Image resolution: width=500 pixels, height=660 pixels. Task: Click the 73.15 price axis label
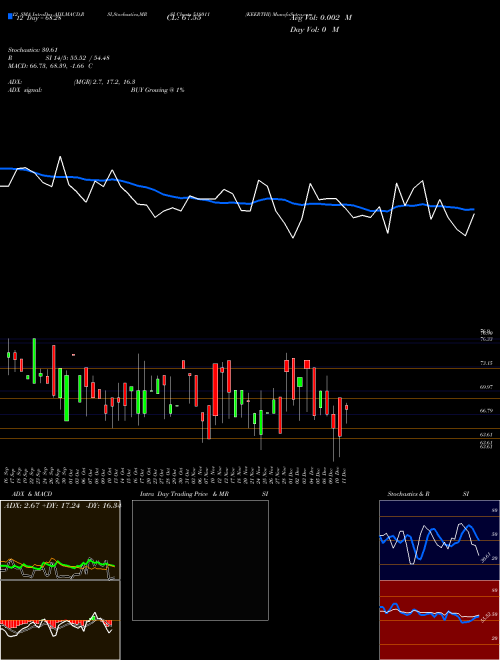tap(486, 362)
